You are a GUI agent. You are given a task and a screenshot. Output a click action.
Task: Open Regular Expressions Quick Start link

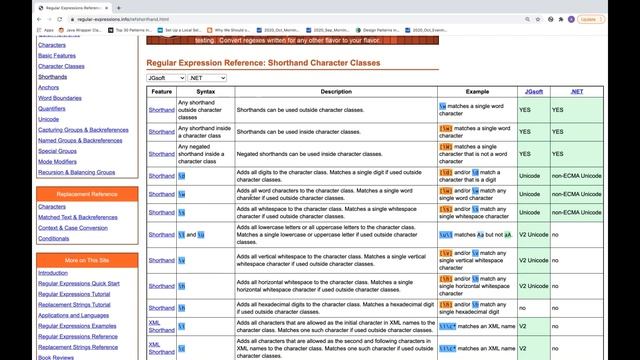pyautogui.click(x=79, y=283)
